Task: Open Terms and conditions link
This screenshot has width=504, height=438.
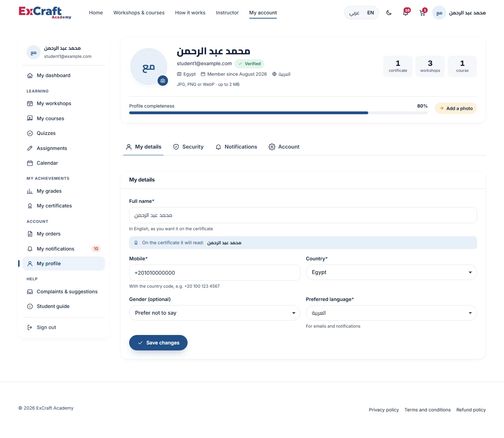Action: tap(427, 410)
